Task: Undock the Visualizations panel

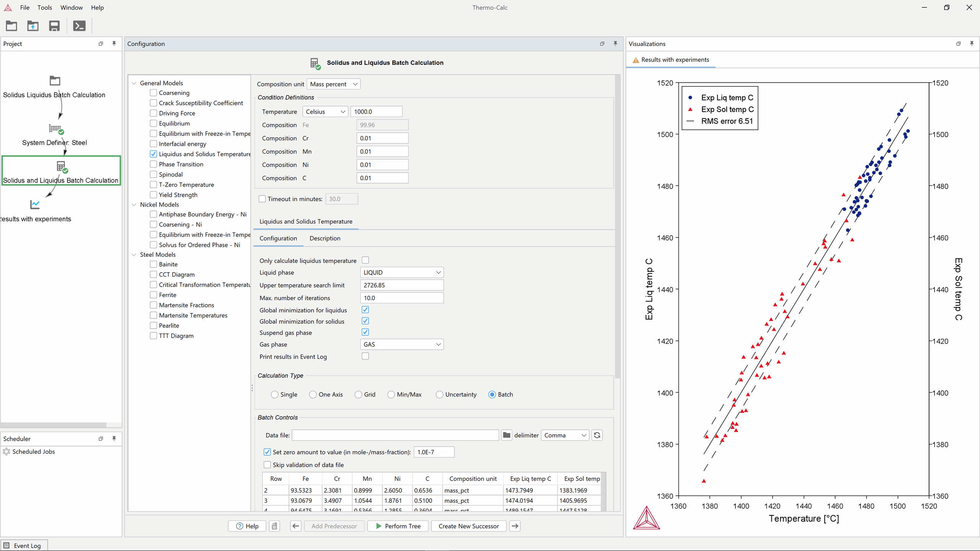Action: 957,44
